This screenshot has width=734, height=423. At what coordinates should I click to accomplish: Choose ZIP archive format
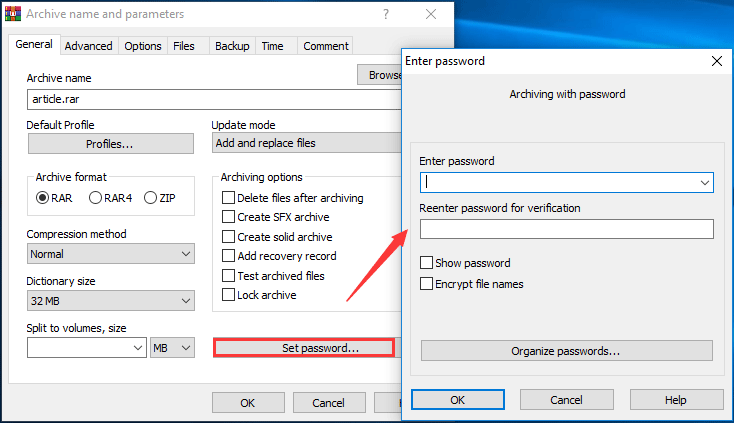pyautogui.click(x=151, y=198)
